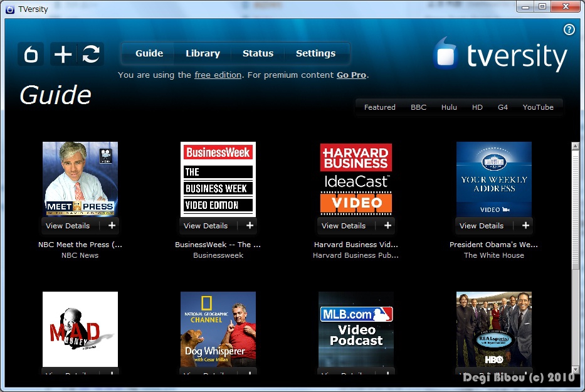Screen dimensions: 585x392
Task: Open Dog Whisperer thumbnail
Action: tap(218, 329)
